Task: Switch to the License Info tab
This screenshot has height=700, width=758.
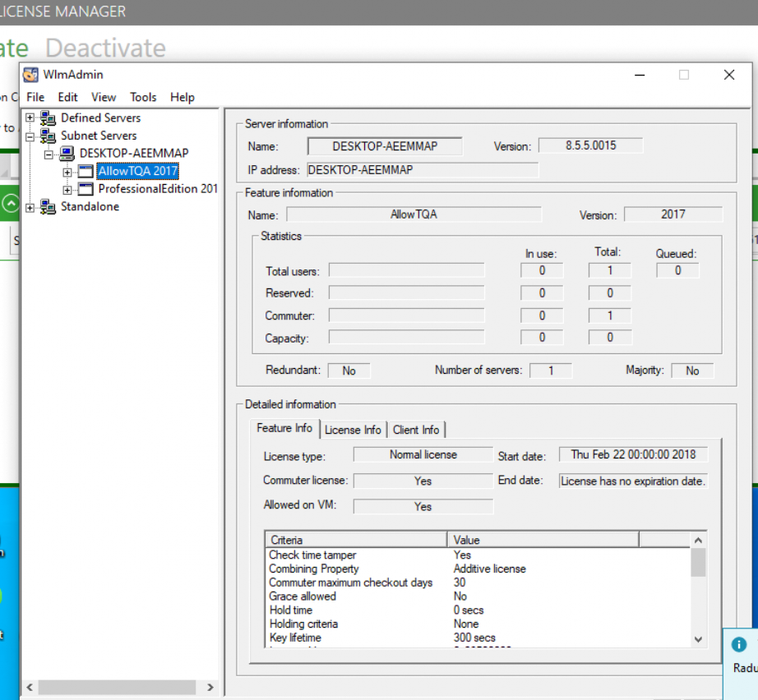Action: point(353,430)
